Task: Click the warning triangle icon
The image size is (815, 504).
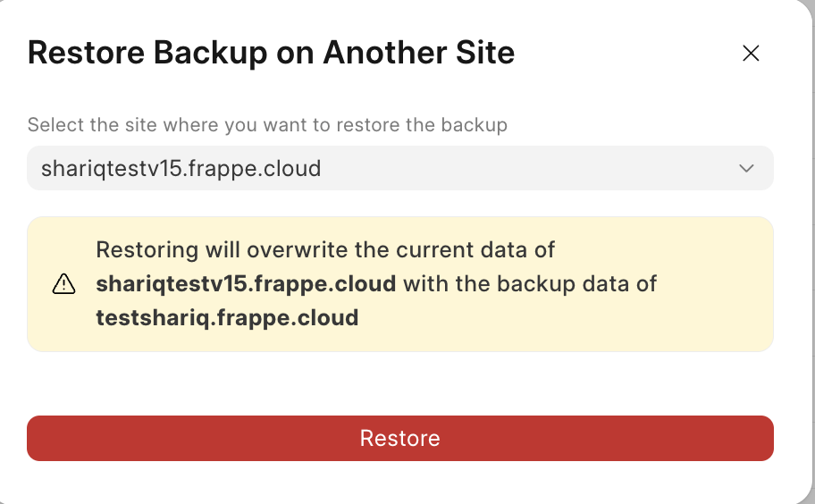Action: coord(64,284)
